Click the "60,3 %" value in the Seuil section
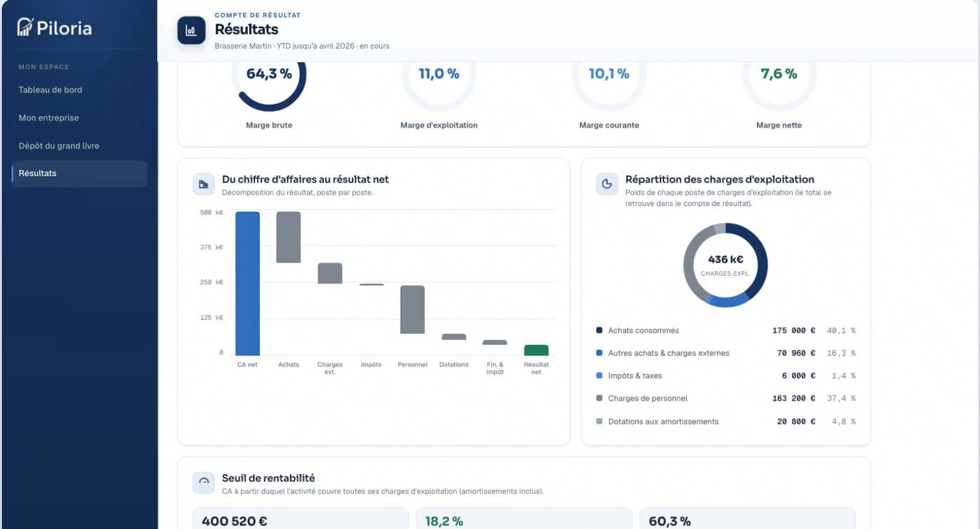Image resolution: width=980 pixels, height=529 pixels. (x=670, y=521)
